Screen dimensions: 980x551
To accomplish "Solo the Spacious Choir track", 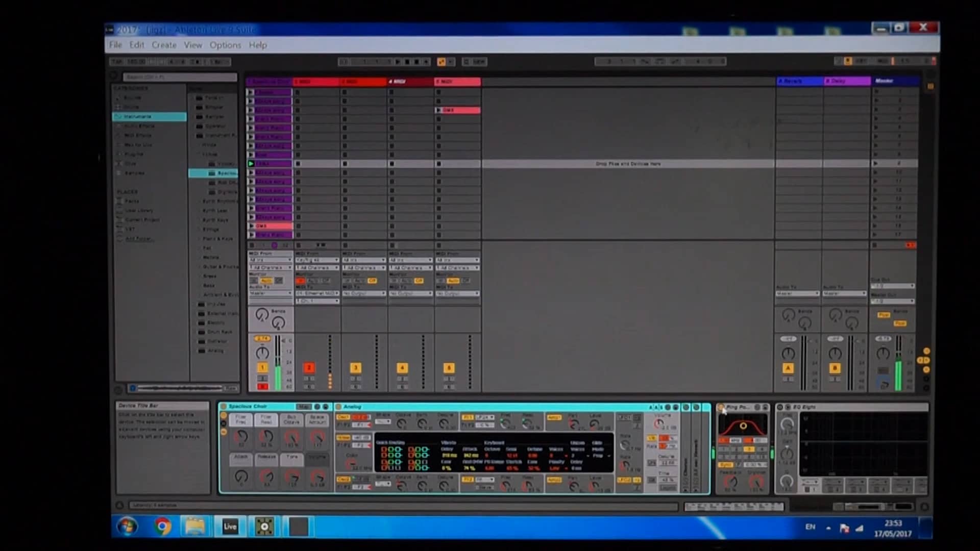I will [x=263, y=379].
